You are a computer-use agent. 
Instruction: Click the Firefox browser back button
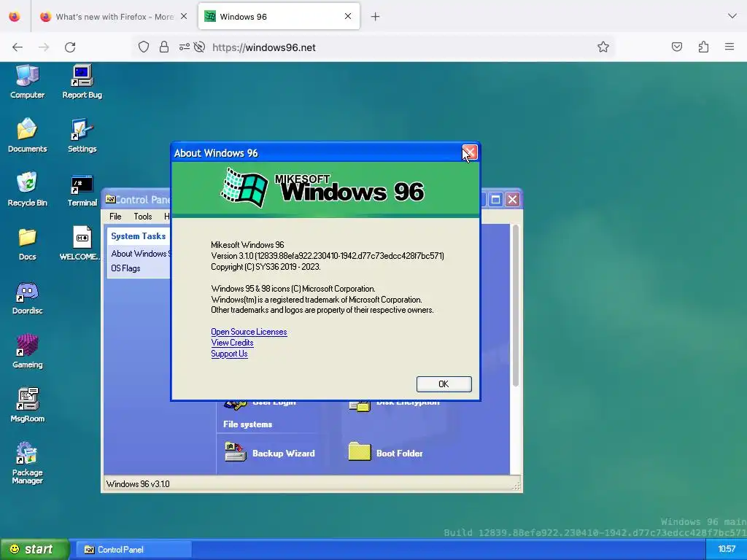coord(18,47)
